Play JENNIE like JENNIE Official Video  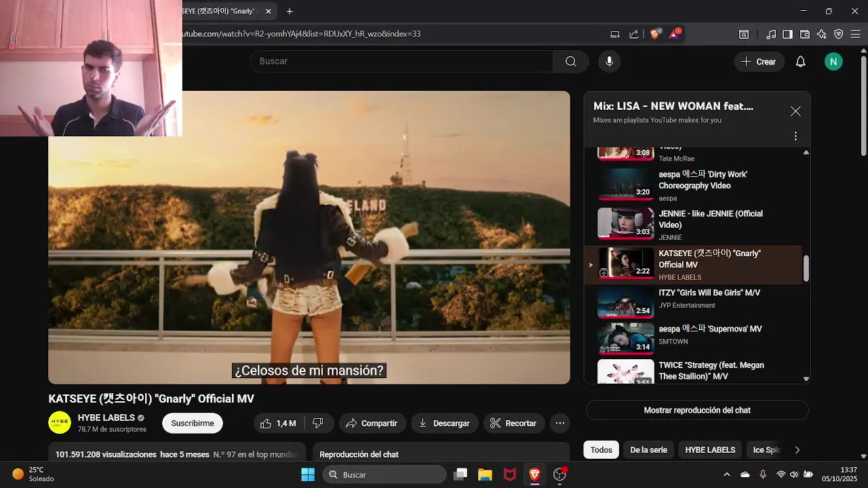[x=693, y=224]
